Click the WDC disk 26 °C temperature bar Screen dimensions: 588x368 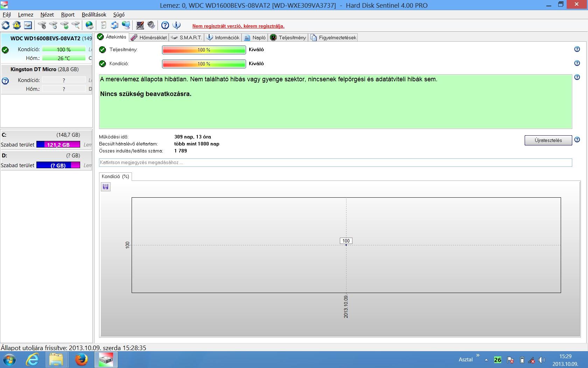(64, 58)
